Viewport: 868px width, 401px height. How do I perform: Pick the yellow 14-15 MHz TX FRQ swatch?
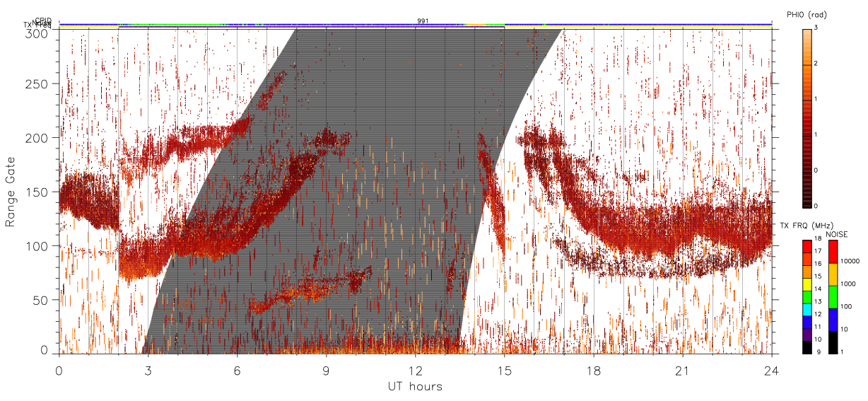click(x=807, y=284)
